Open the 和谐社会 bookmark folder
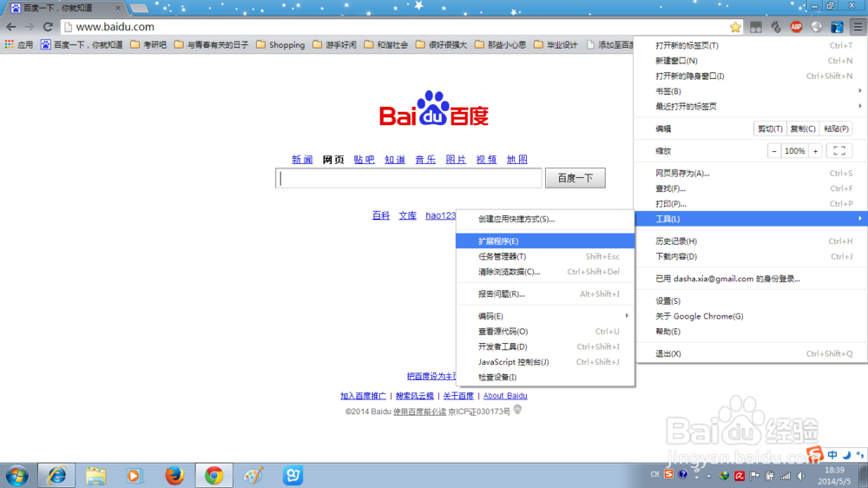Image resolution: width=868 pixels, height=488 pixels. (386, 44)
